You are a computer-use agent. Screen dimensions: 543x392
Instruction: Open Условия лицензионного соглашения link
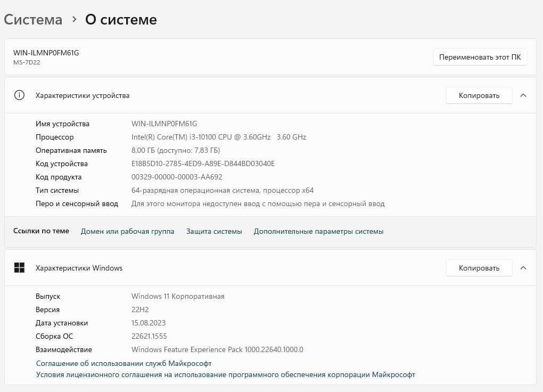click(225, 374)
